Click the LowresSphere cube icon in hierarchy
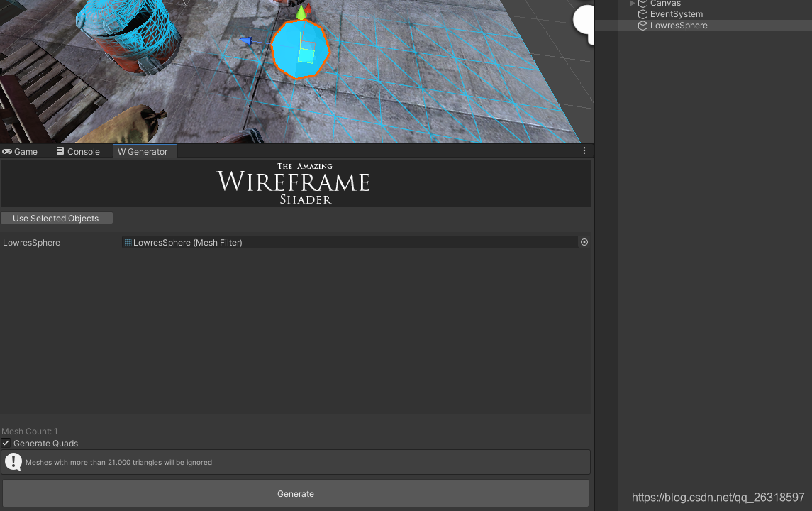Image resolution: width=812 pixels, height=511 pixels. tap(643, 26)
